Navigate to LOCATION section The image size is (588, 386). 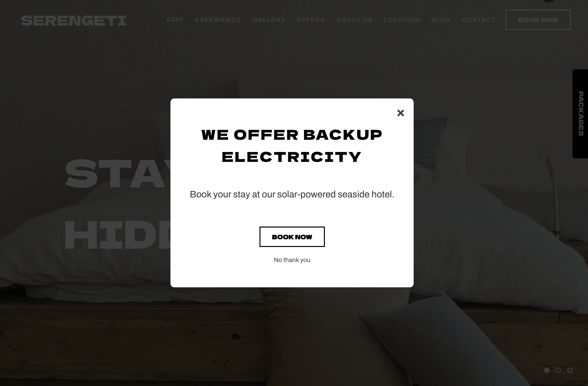[401, 19]
